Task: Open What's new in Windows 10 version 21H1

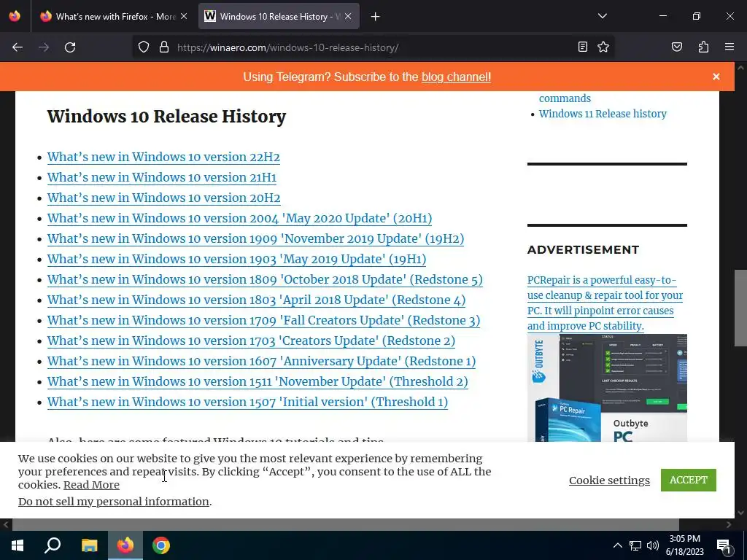Action: 161,178
